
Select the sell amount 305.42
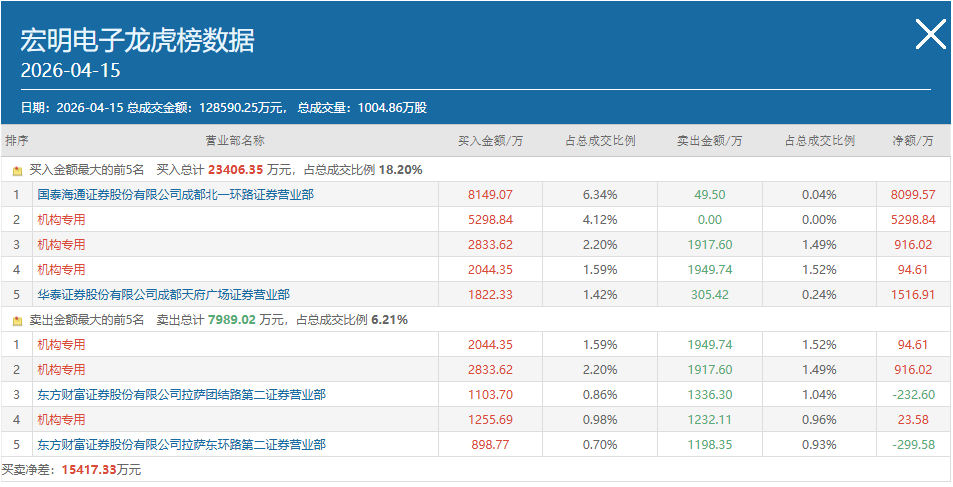pyautogui.click(x=710, y=295)
